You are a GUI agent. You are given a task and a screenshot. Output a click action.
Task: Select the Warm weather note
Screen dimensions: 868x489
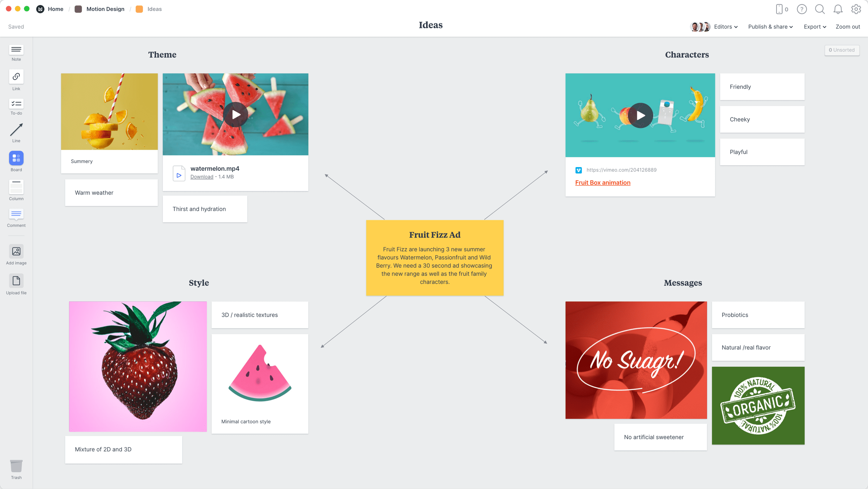tap(111, 193)
